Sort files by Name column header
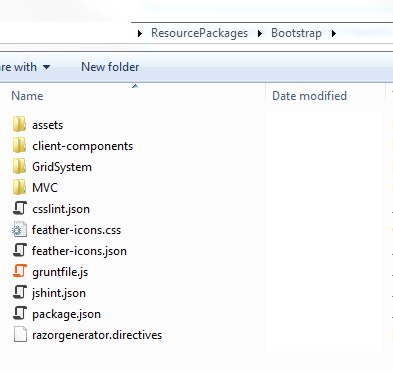The image size is (393, 372). [27, 96]
